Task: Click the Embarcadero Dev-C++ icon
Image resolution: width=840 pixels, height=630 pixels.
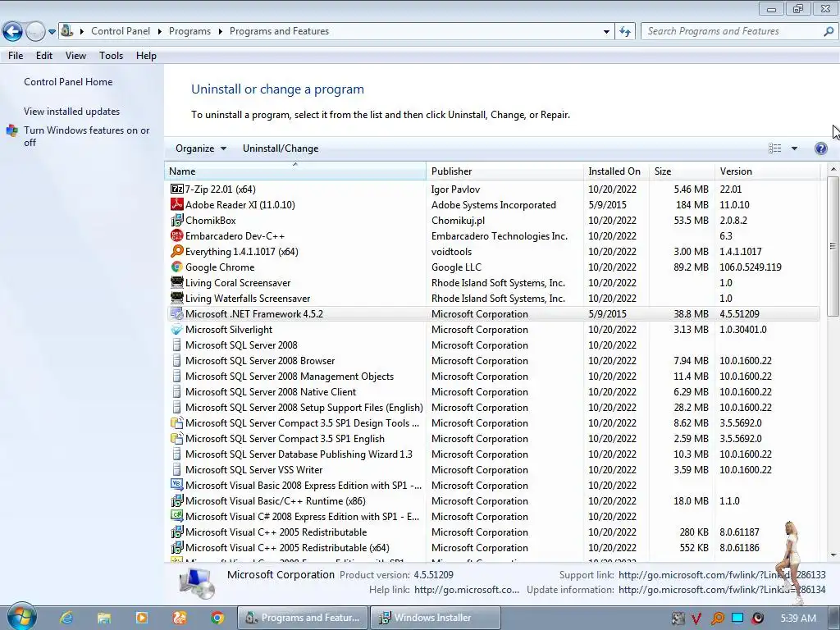Action: pos(177,235)
